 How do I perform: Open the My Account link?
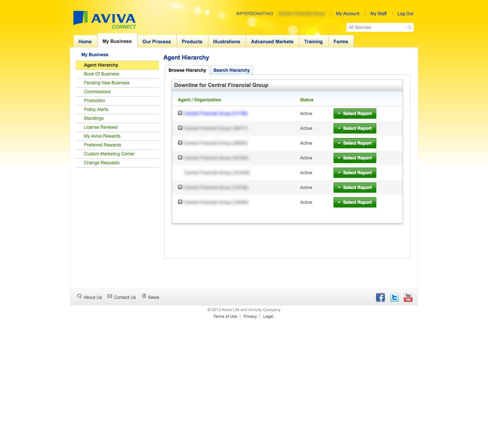point(348,14)
